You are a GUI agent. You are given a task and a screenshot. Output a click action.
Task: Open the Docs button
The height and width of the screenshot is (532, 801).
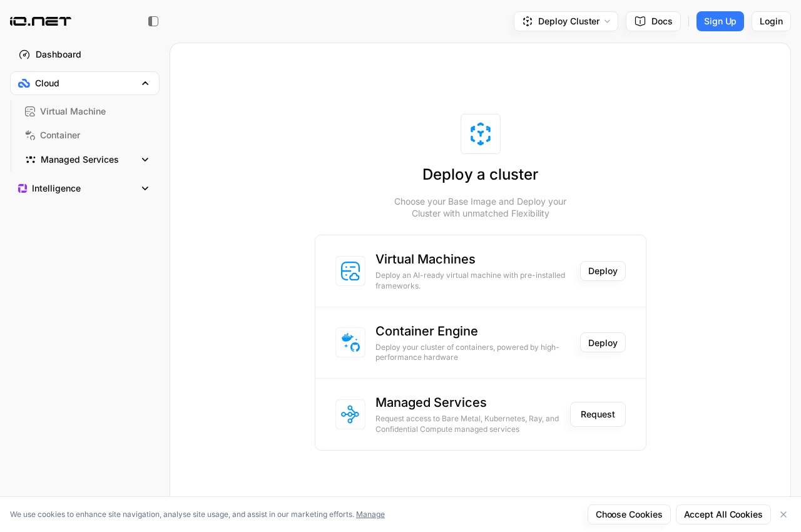pos(653,21)
